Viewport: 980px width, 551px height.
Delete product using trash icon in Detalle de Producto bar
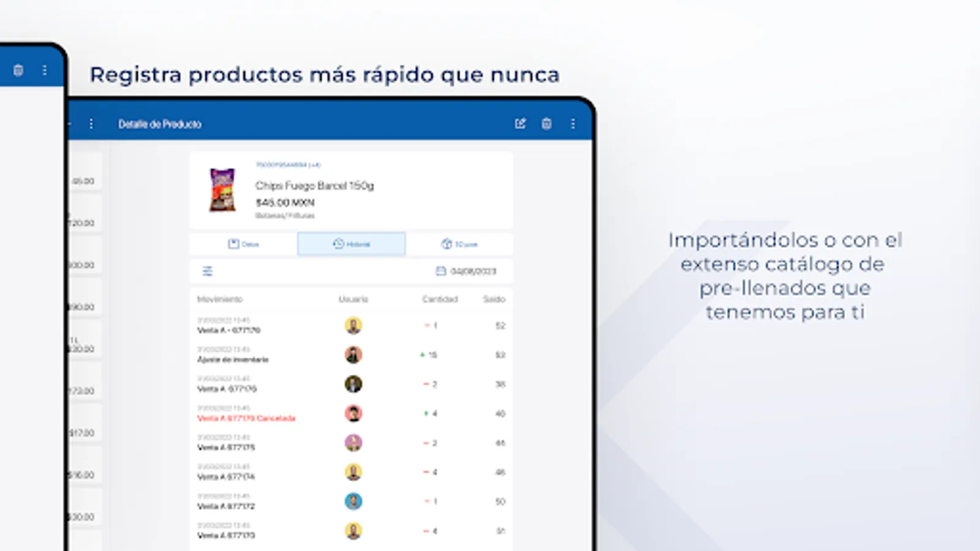tap(546, 124)
